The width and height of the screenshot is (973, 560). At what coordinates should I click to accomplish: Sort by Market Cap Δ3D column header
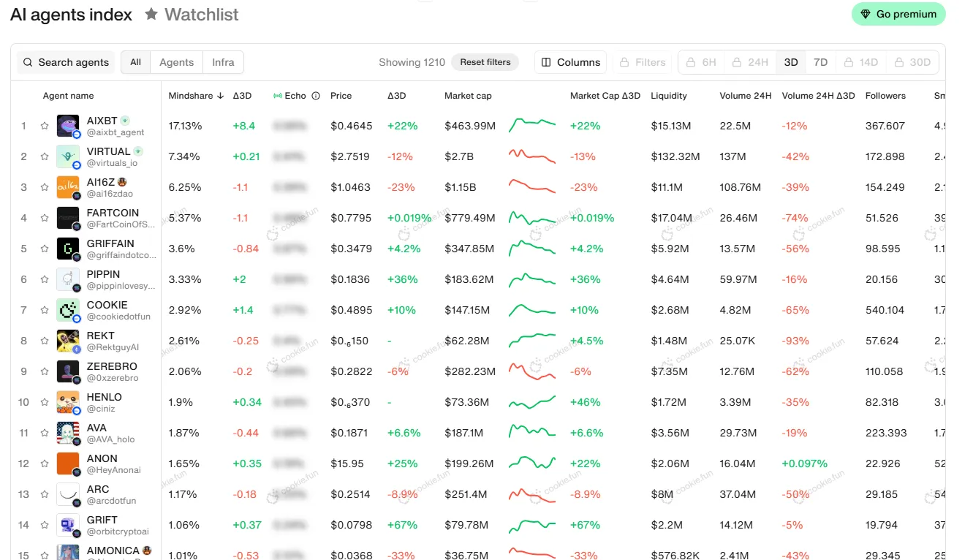605,96
